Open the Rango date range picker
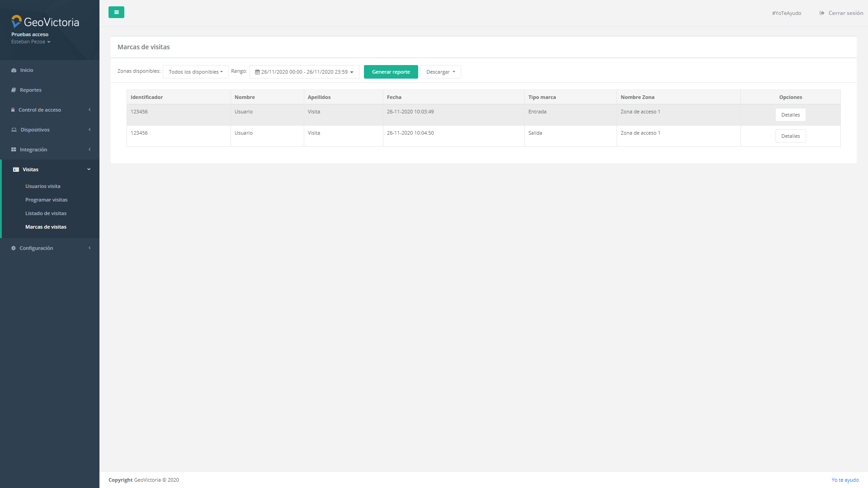 click(x=304, y=72)
